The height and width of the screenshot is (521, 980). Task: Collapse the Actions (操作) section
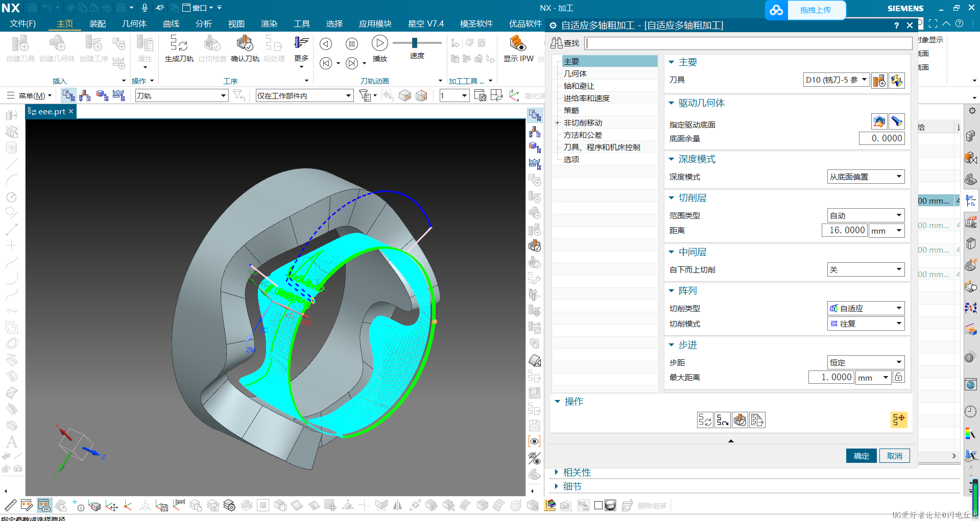point(558,402)
